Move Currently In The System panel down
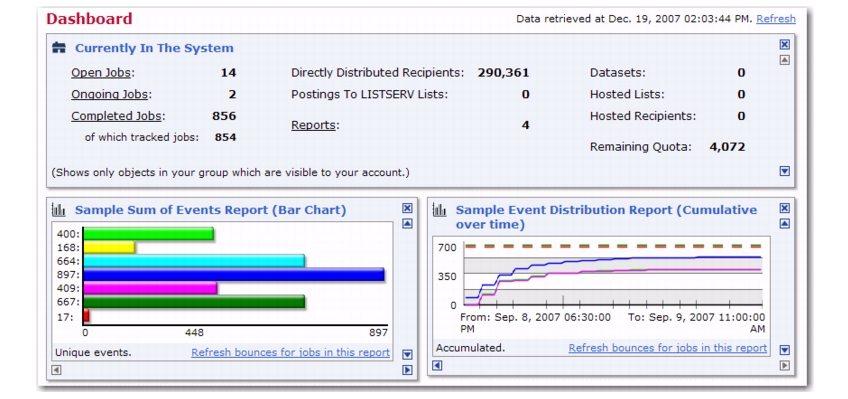848x399 pixels. point(785,171)
